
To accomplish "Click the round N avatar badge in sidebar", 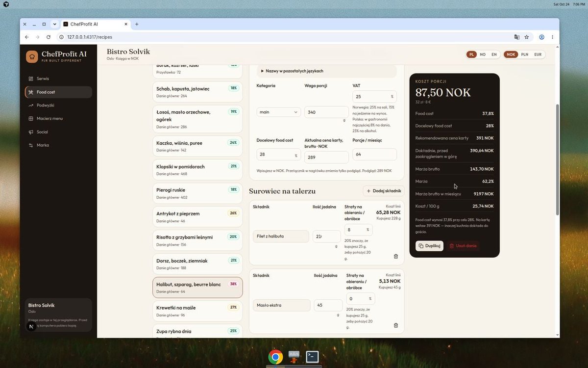I will coord(31,326).
